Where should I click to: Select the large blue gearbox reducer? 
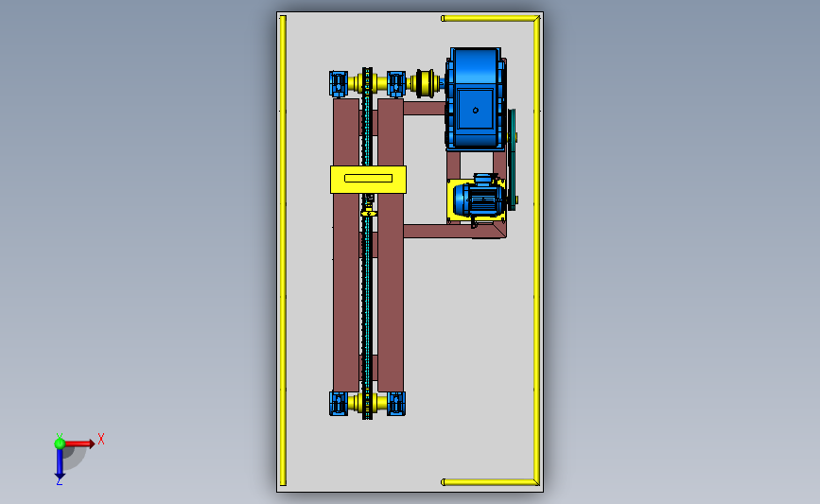(475, 98)
